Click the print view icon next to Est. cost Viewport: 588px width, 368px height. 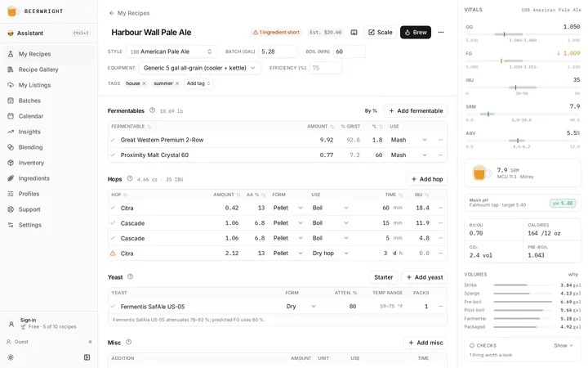click(354, 32)
